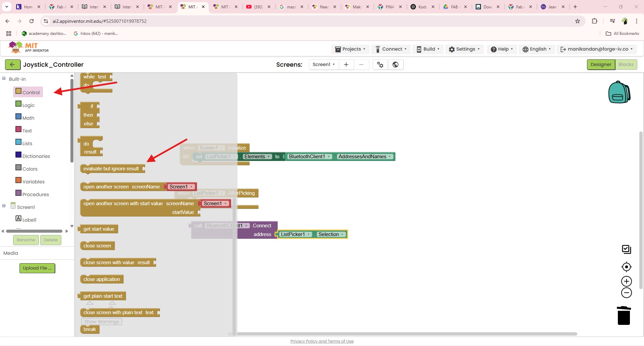Viewport: 644px width, 346px height.
Task: Open the academany dashboard bookmark
Action: pyautogui.click(x=44, y=34)
